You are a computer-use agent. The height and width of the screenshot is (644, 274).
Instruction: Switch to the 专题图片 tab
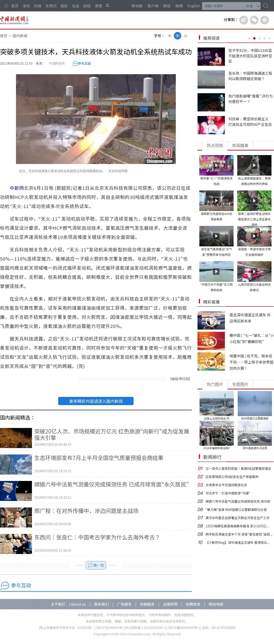[240, 384]
